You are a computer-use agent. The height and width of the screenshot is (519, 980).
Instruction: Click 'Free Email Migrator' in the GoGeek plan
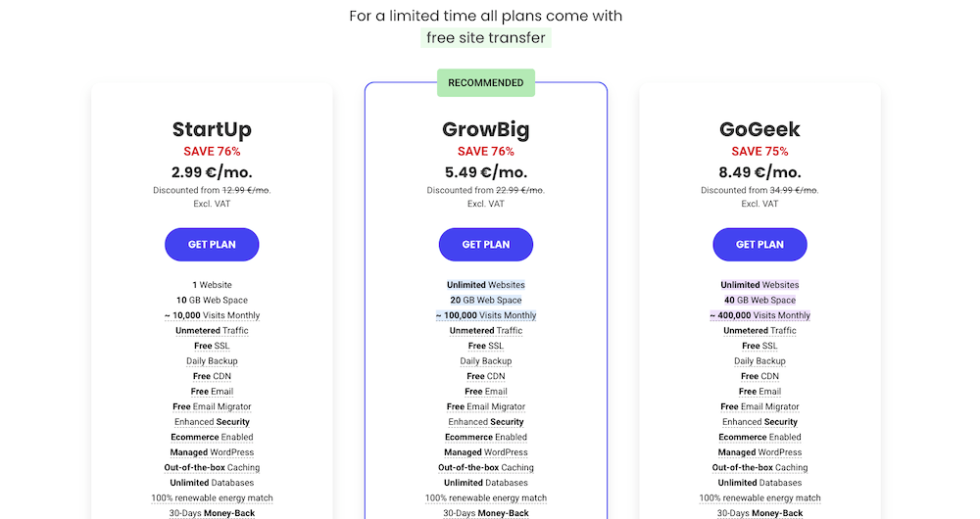759,406
